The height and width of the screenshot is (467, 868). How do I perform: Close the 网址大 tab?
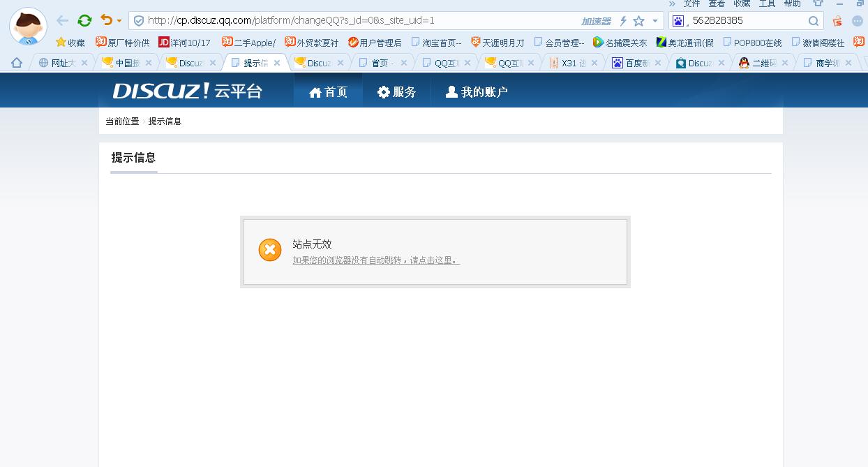(84, 63)
